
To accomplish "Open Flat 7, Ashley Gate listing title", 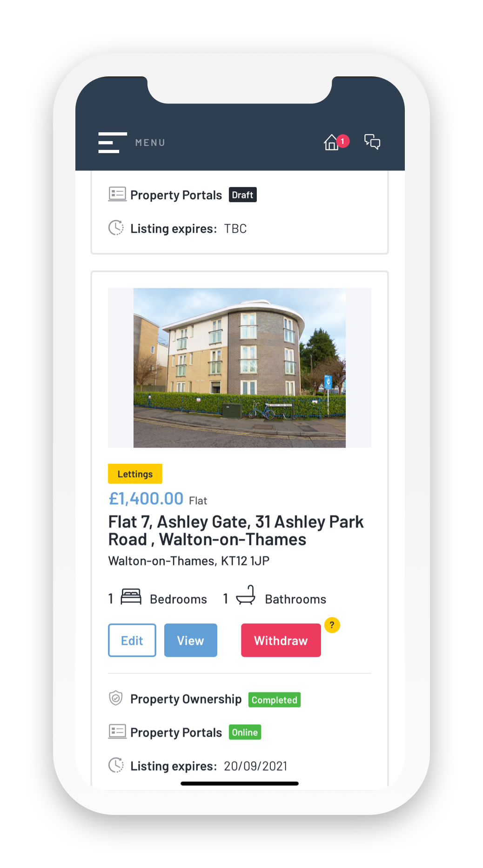I will [236, 530].
